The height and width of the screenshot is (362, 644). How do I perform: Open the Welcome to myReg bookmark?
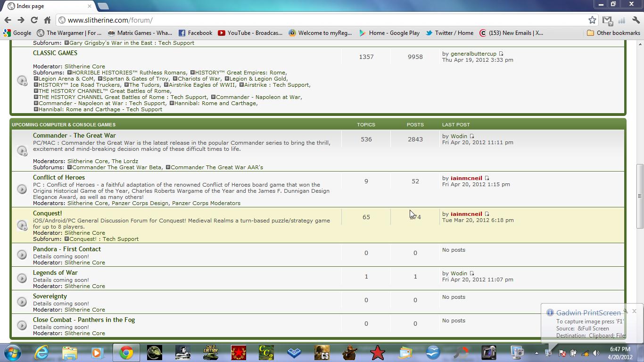(x=321, y=33)
